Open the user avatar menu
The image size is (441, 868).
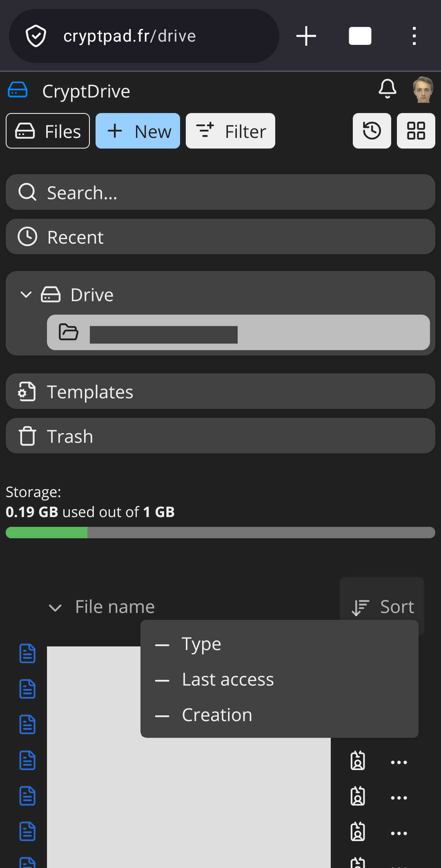(423, 90)
